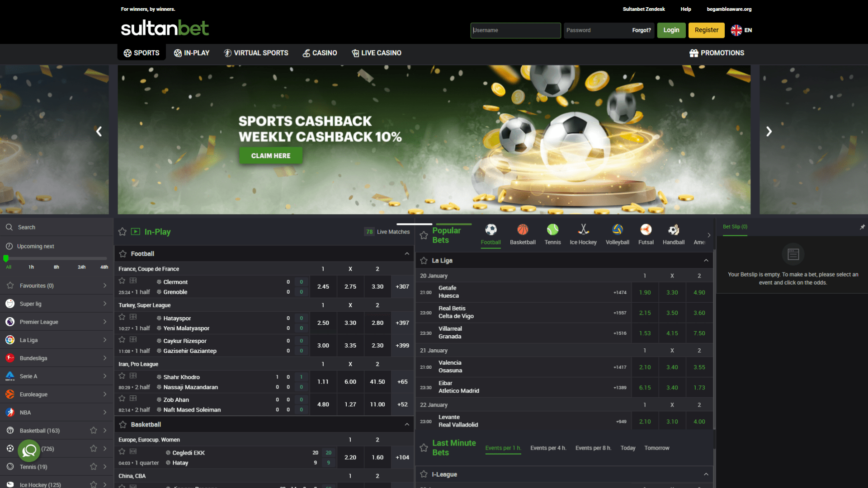Open LIVE CASINO navigation tab
Screen dimensions: 868x488
click(377, 53)
